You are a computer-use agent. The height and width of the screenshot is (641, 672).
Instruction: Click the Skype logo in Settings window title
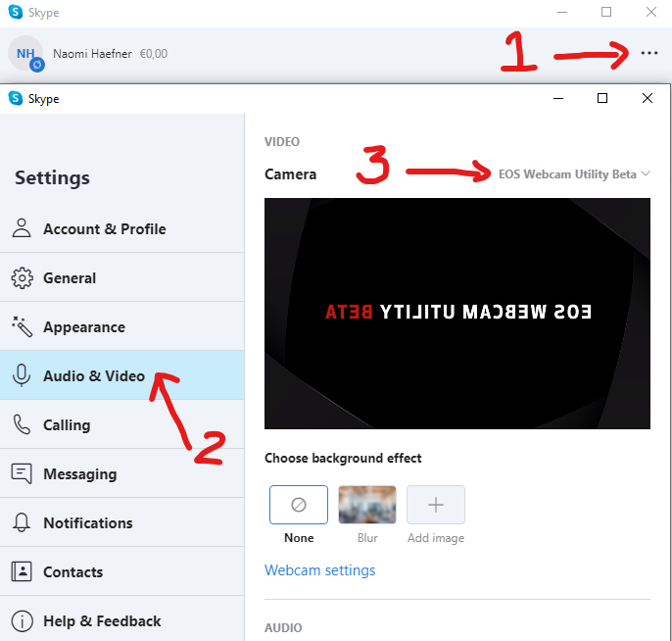[x=16, y=98]
